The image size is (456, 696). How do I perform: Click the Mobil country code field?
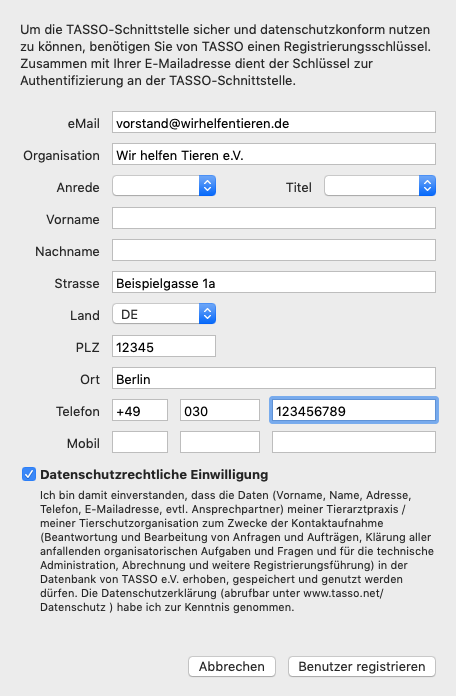click(x=140, y=442)
